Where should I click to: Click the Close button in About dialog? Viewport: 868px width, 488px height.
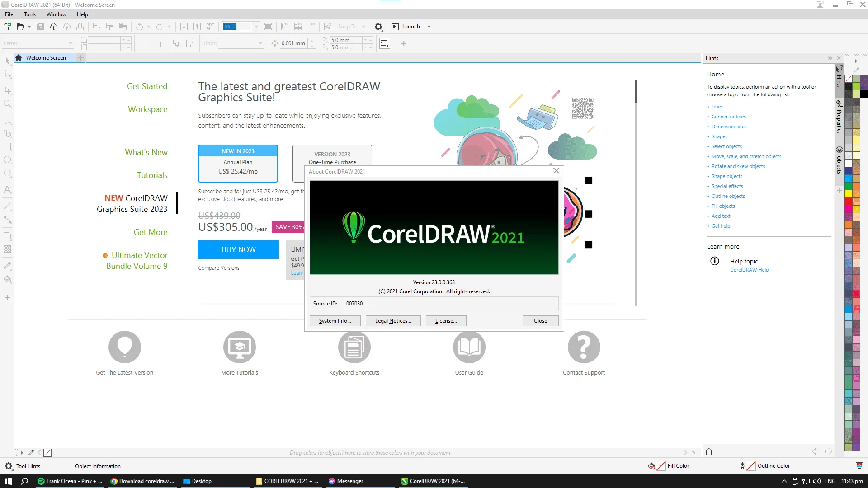[541, 321]
